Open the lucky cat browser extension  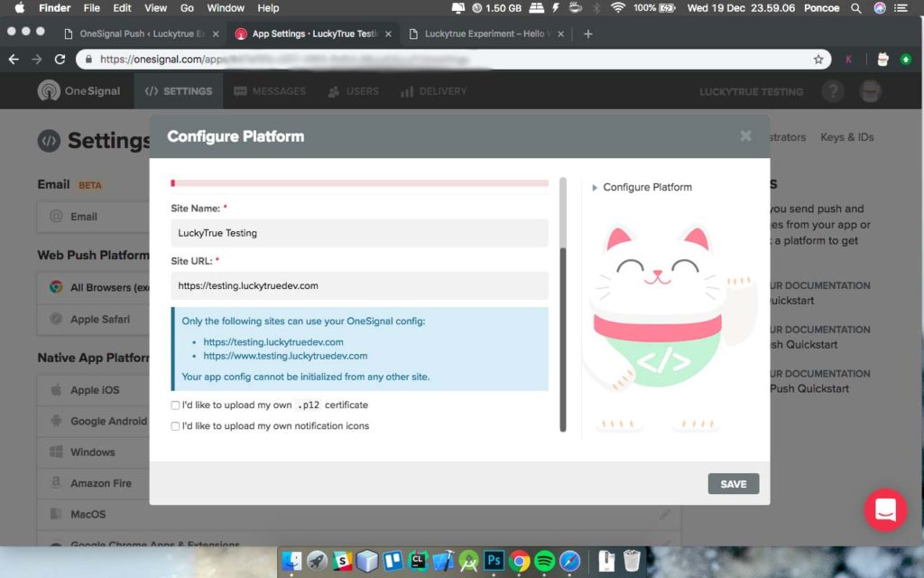(x=882, y=59)
